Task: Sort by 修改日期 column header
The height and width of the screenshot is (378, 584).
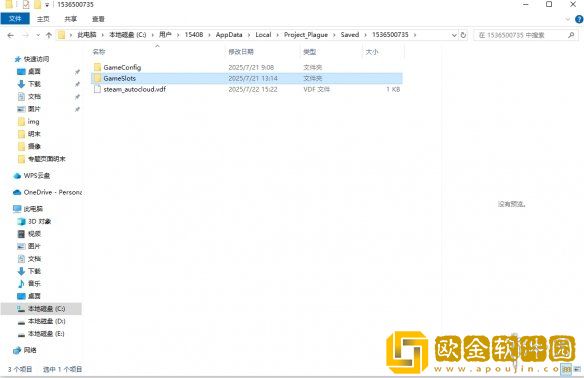Action: pyautogui.click(x=241, y=52)
